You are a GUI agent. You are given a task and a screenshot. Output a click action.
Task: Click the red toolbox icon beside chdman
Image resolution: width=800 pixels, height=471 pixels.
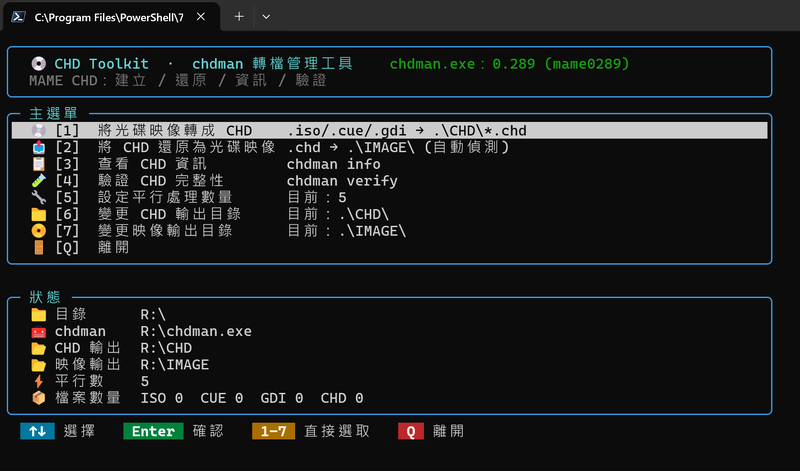point(38,332)
